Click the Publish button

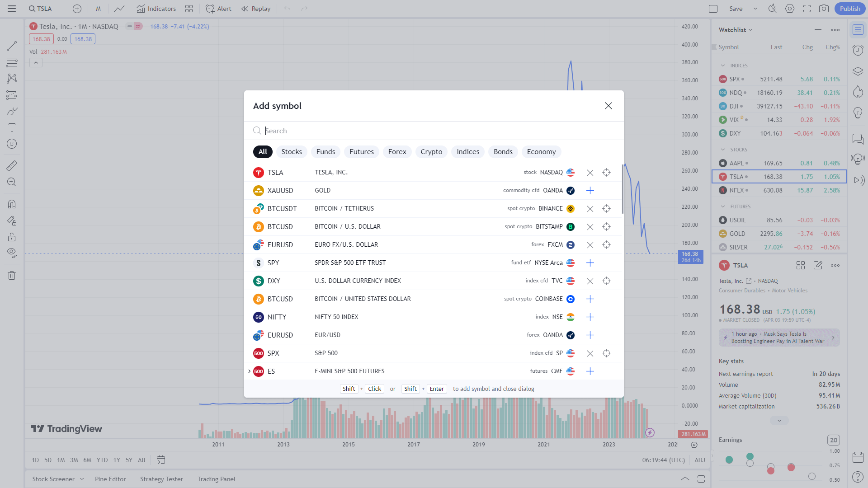pos(849,9)
